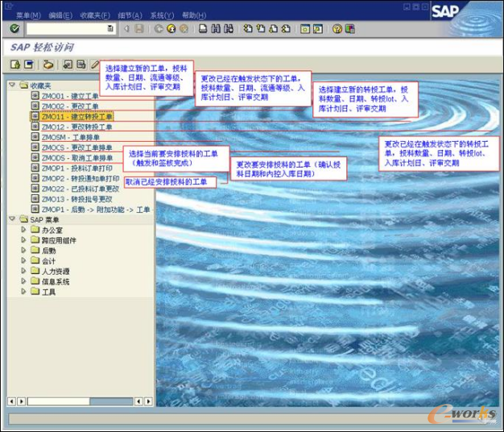Viewport: 504px width, 432px height.
Task: Open the 菜单(M) menu
Action: point(28,15)
